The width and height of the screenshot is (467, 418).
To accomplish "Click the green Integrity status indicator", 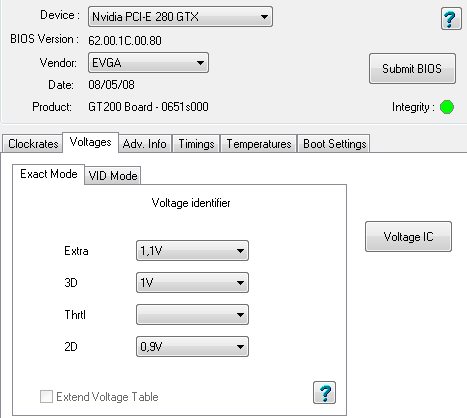I will click(x=447, y=107).
